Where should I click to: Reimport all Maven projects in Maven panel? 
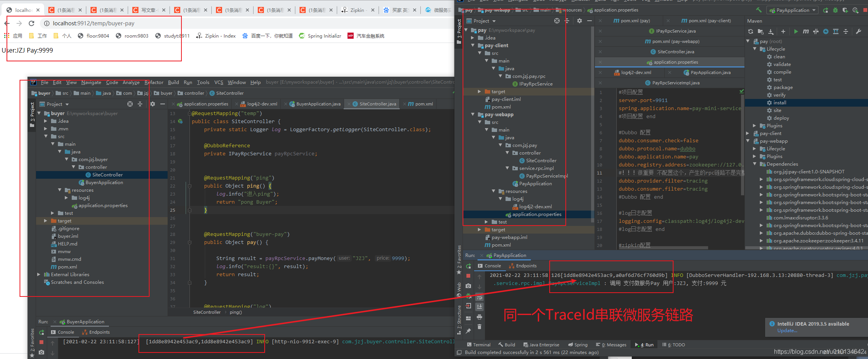(751, 31)
